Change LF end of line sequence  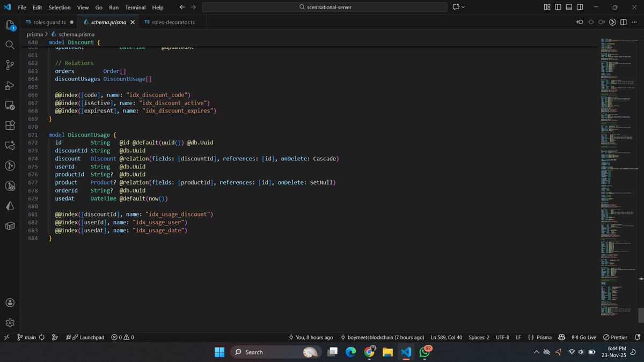(518, 337)
